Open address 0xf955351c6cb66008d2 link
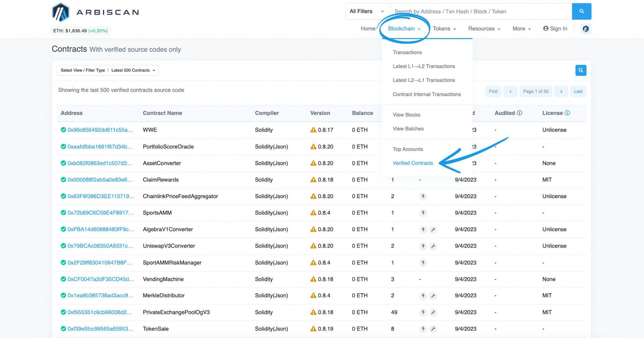This screenshot has width=644, height=338. 100,312
